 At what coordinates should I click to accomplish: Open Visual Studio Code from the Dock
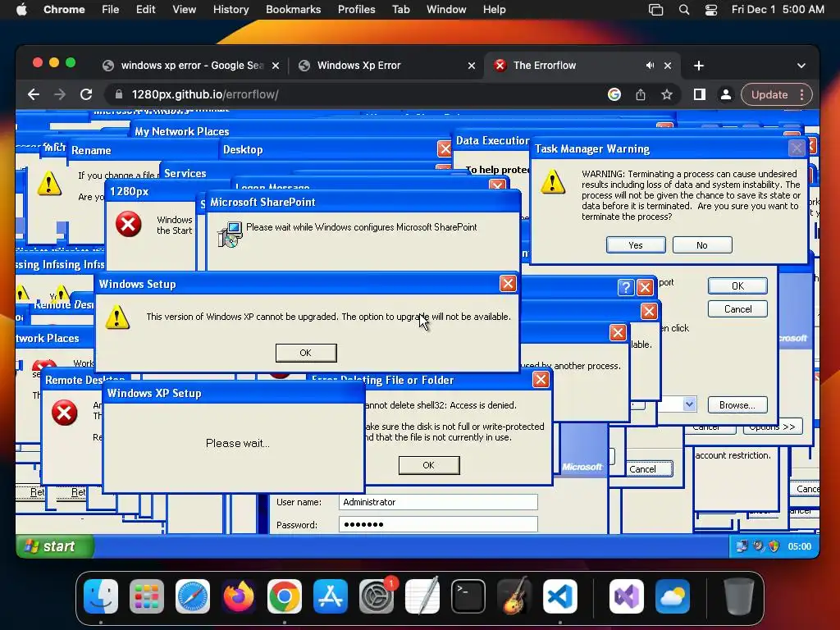click(x=559, y=596)
